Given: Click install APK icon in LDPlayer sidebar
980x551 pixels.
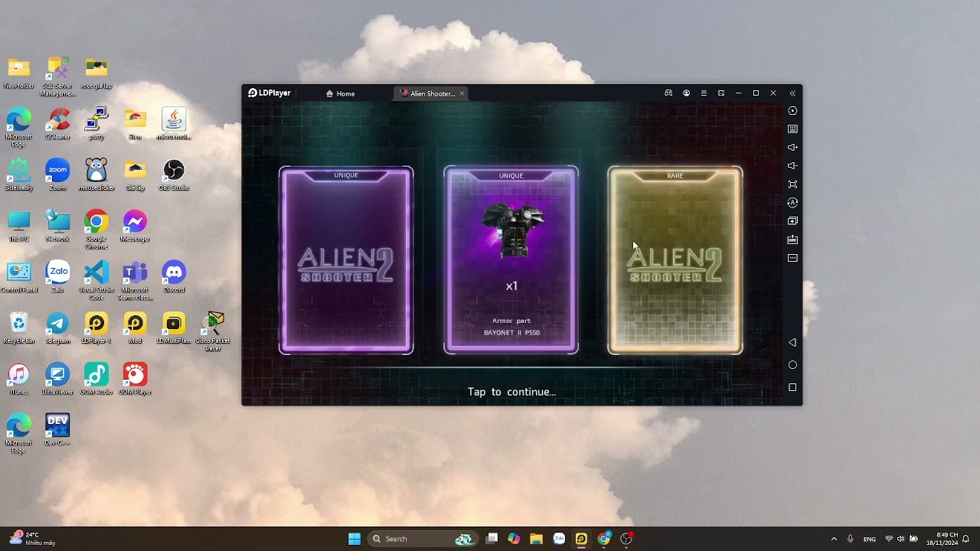Looking at the screenshot, I should tap(792, 240).
